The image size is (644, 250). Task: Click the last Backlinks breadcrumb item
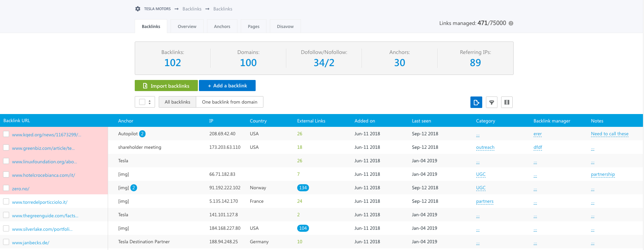223,9
